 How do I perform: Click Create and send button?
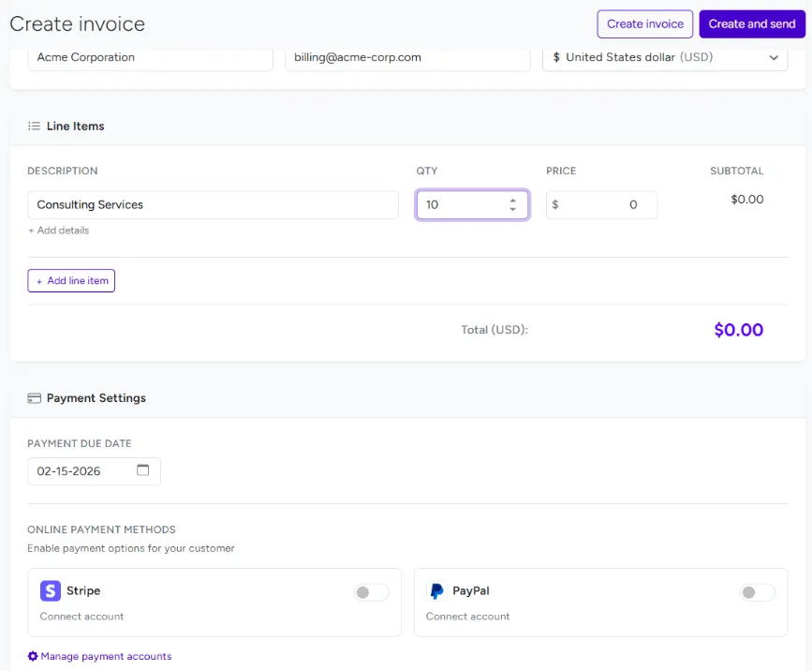pos(752,23)
